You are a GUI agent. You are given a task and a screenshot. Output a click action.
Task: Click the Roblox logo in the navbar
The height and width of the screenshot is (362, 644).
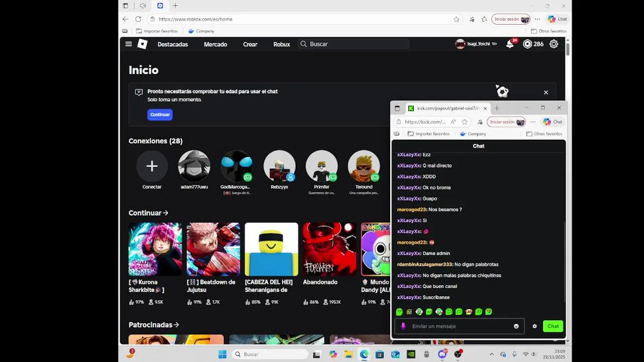[x=142, y=44]
